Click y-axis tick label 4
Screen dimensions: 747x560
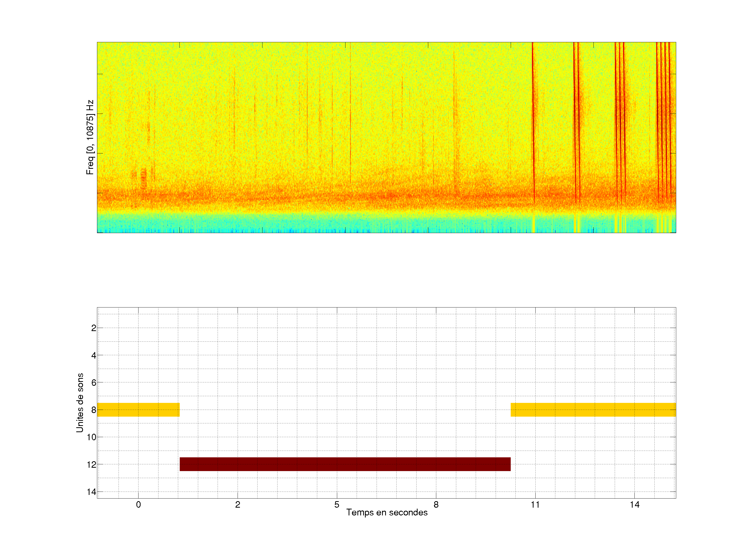coord(94,355)
